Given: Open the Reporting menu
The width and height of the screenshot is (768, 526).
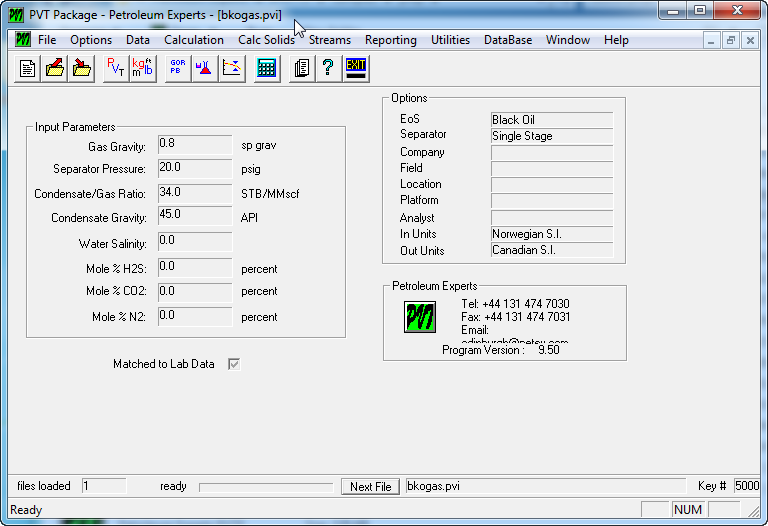Looking at the screenshot, I should coord(390,40).
